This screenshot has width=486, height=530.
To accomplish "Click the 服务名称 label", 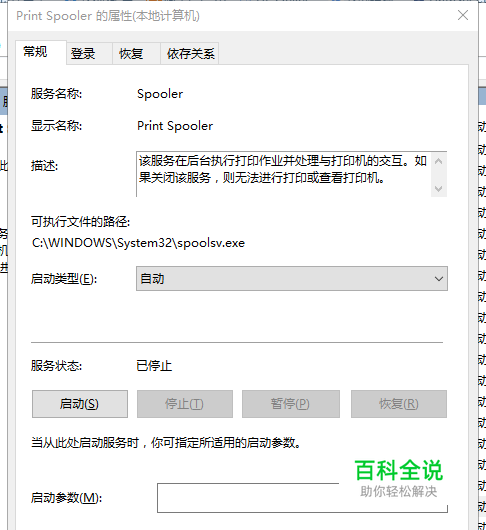I will 56,94.
